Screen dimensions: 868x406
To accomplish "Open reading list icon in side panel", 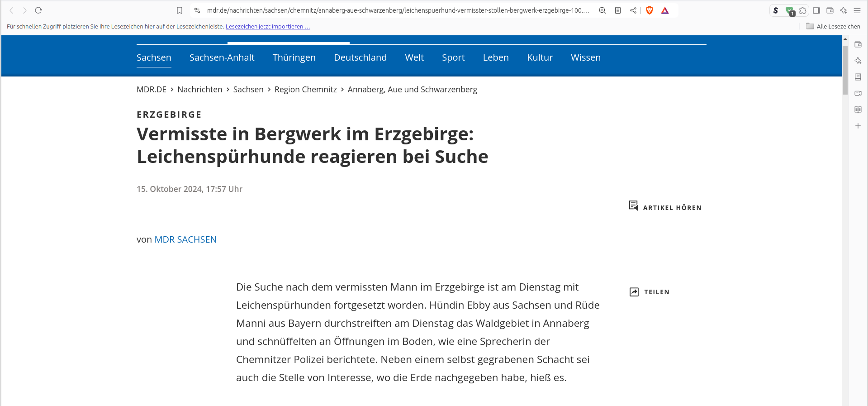I will click(858, 110).
